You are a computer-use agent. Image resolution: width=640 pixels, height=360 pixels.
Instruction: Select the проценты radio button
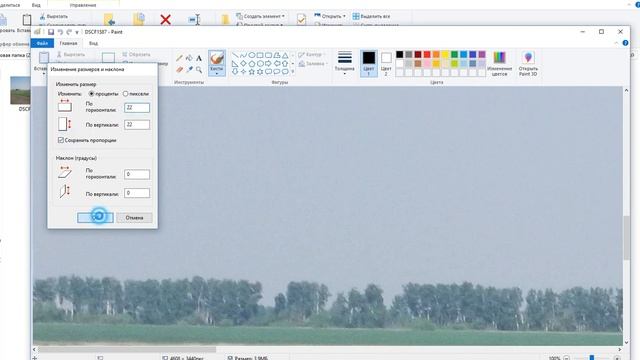[91, 94]
